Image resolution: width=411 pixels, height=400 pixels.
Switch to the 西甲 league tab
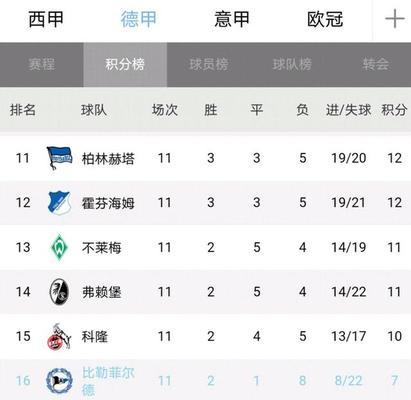pos(46,19)
